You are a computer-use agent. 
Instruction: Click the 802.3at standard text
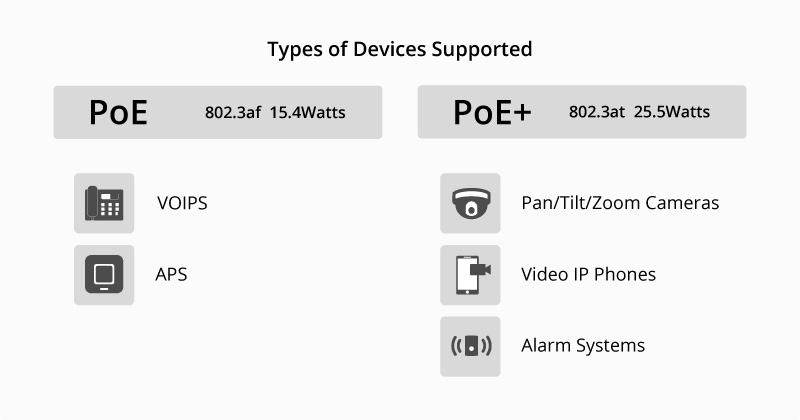(596, 112)
